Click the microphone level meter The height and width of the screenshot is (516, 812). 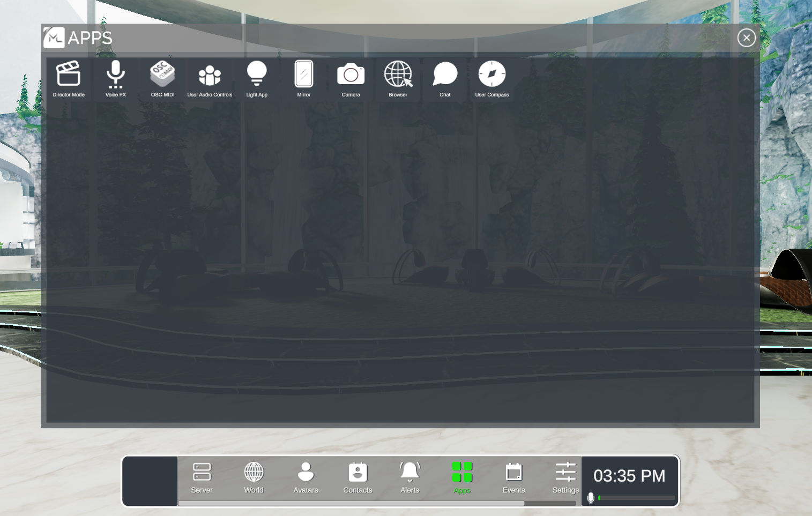[x=636, y=498]
